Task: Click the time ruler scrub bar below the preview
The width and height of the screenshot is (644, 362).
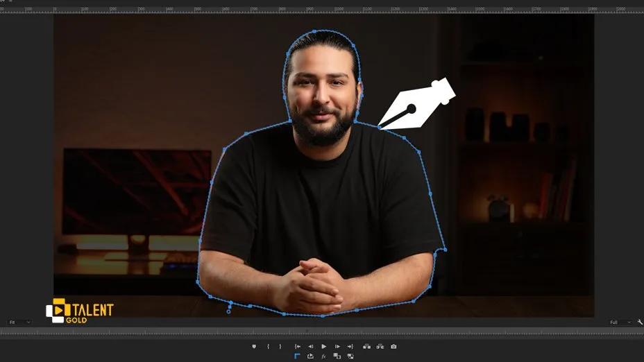Action: click(x=322, y=333)
